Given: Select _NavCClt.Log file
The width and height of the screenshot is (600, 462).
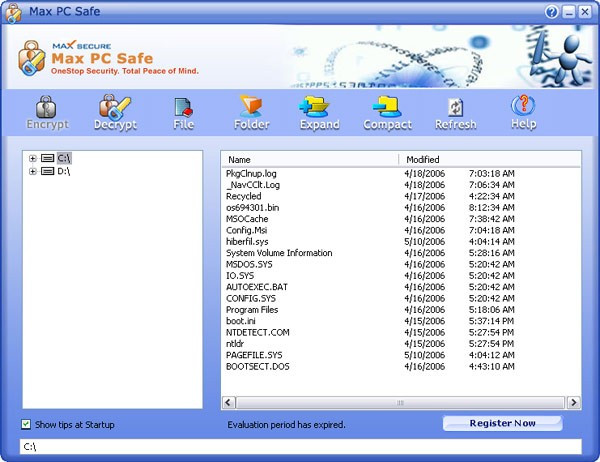Looking at the screenshot, I should 253,185.
